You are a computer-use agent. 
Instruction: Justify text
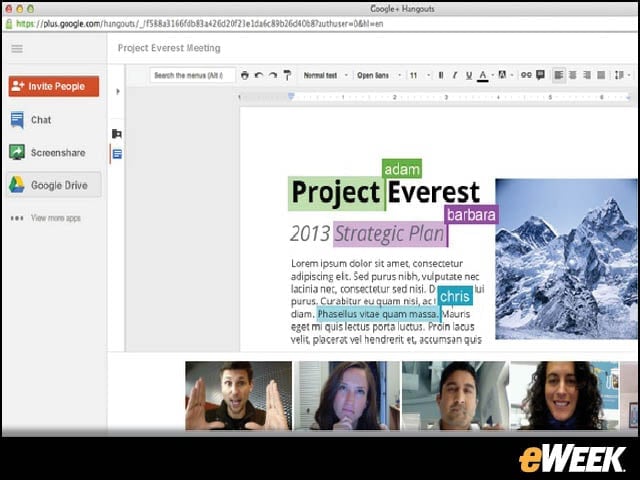601,75
